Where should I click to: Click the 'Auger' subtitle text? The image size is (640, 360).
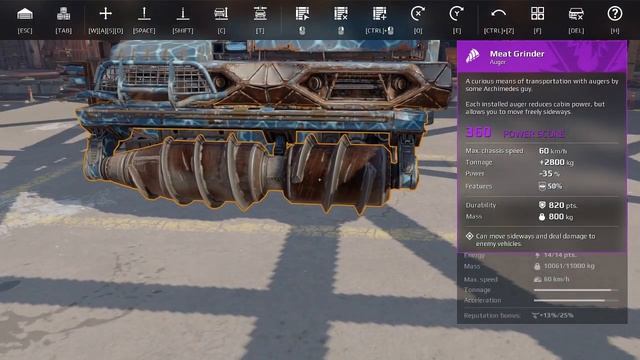[498, 62]
